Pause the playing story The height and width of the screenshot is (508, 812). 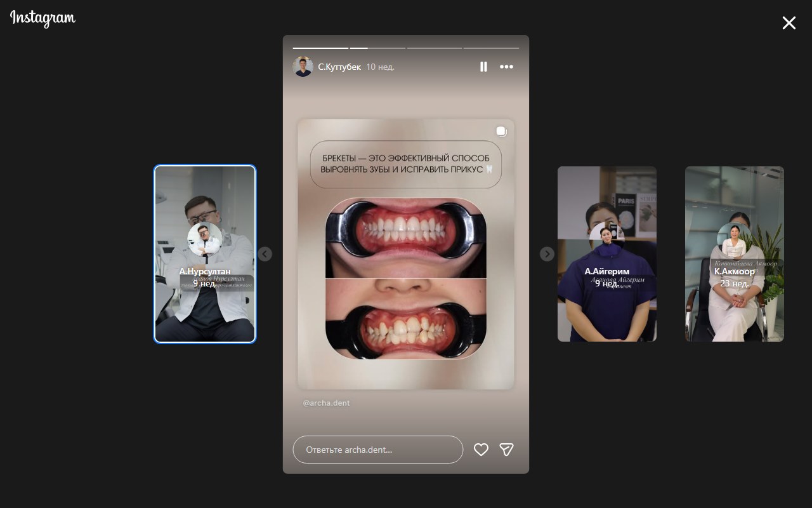pyautogui.click(x=483, y=67)
